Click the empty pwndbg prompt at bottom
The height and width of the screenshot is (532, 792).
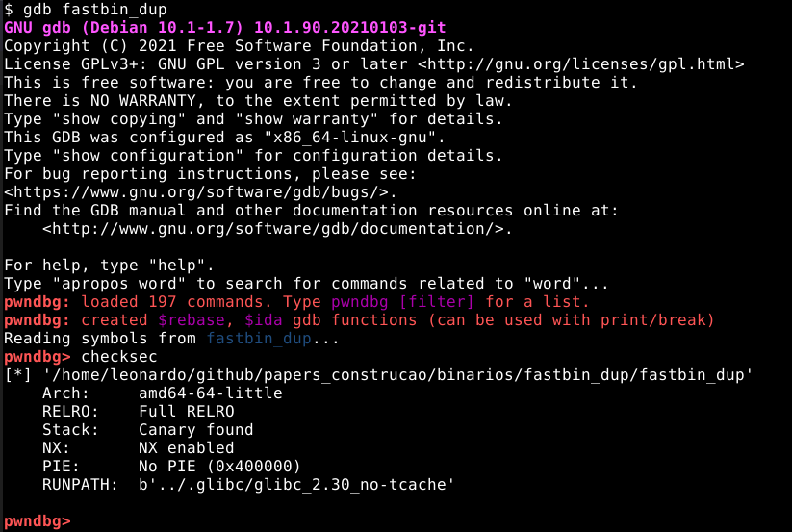(x=37, y=520)
